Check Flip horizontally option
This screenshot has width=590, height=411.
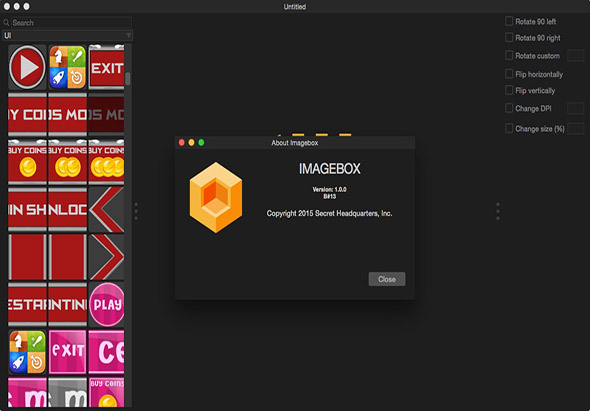tap(509, 74)
